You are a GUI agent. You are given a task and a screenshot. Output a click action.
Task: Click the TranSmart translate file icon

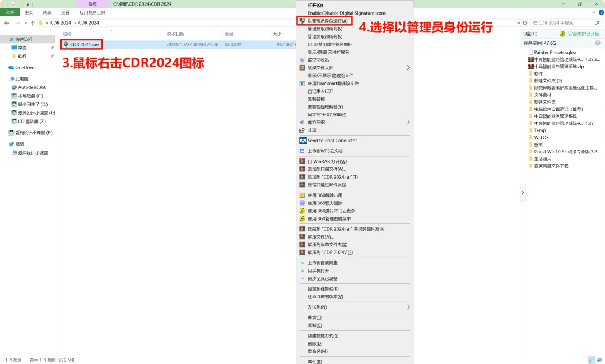pos(302,83)
